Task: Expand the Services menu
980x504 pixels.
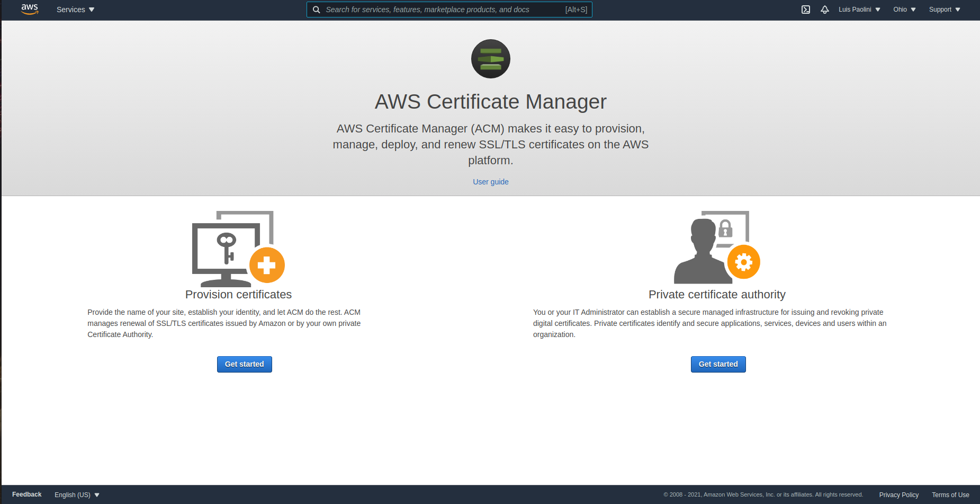Action: pyautogui.click(x=76, y=10)
